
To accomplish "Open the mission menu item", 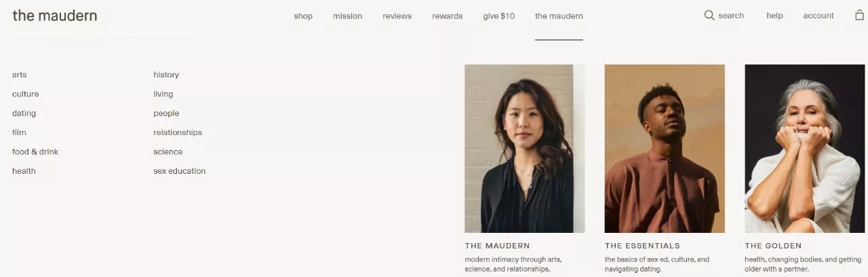I will tap(347, 16).
